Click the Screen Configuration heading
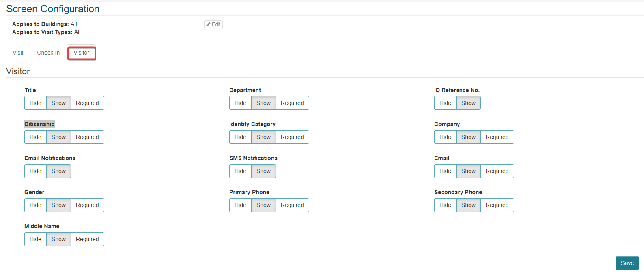This screenshot has width=644, height=276. pos(53,9)
